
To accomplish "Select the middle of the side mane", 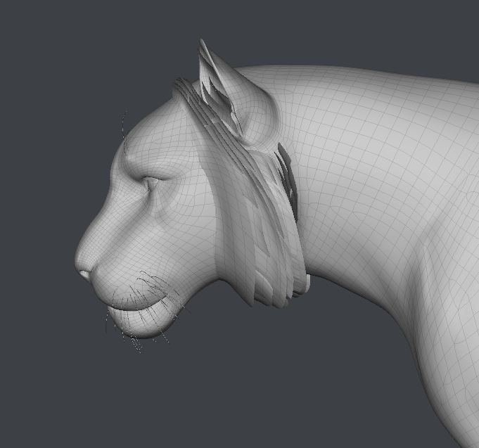I will 264,225.
